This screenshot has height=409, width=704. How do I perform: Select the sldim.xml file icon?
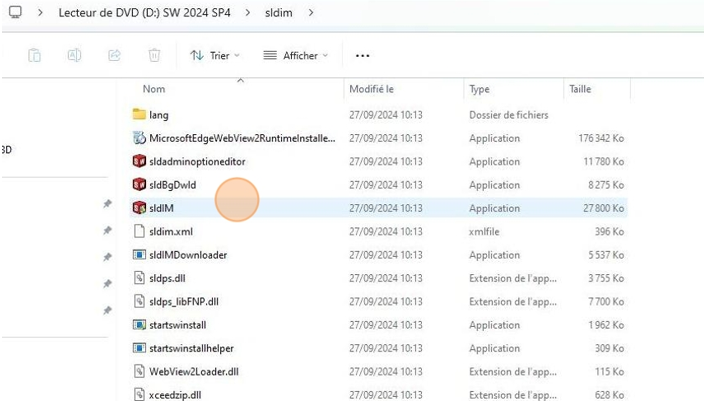tap(139, 231)
